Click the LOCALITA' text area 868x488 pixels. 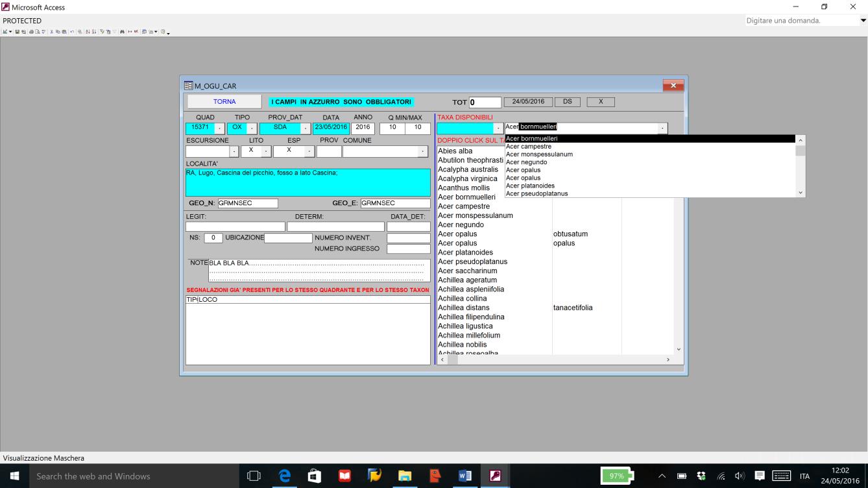coord(308,182)
